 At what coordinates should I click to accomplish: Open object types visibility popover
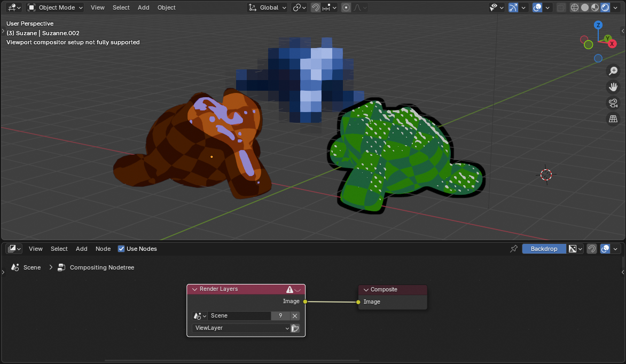(497, 7)
